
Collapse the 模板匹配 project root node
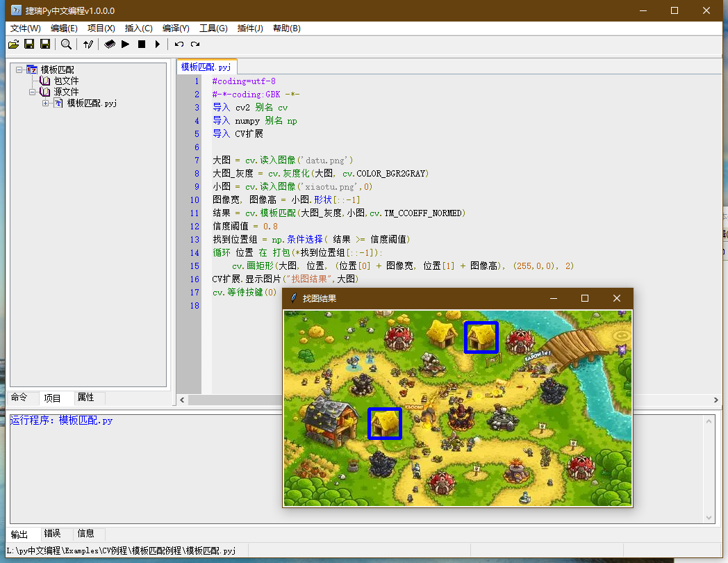pos(19,70)
